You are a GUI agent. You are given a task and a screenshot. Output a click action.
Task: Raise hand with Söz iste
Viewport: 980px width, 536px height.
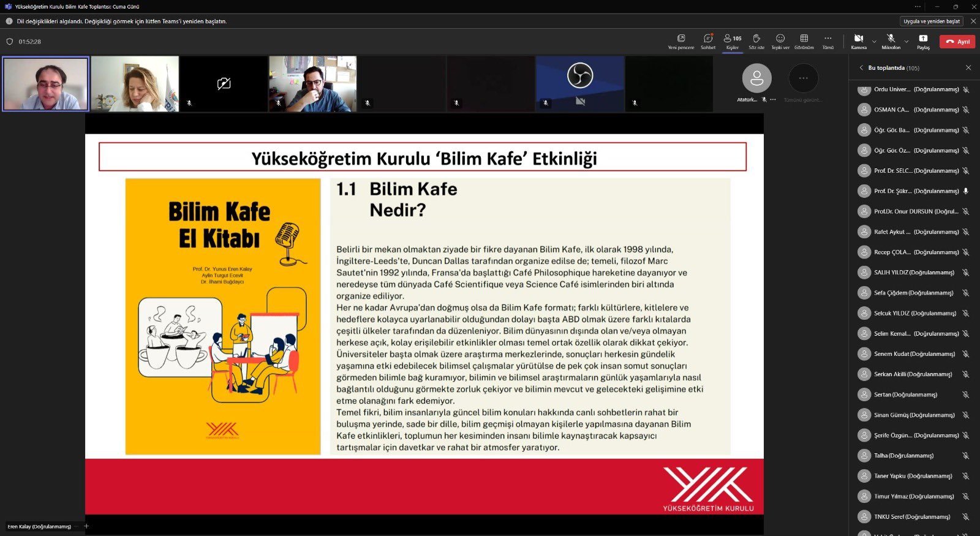[756, 41]
